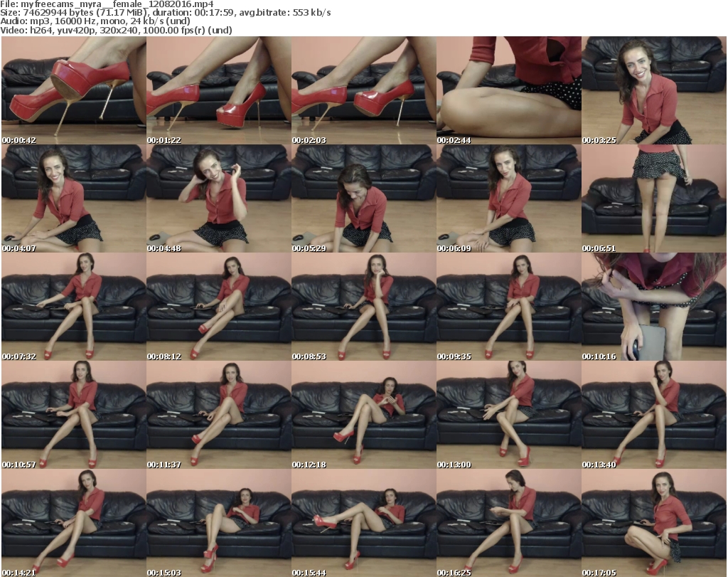The width and height of the screenshot is (728, 577).
Task: Choose the video frame at 00:15:44
Action: [364, 523]
